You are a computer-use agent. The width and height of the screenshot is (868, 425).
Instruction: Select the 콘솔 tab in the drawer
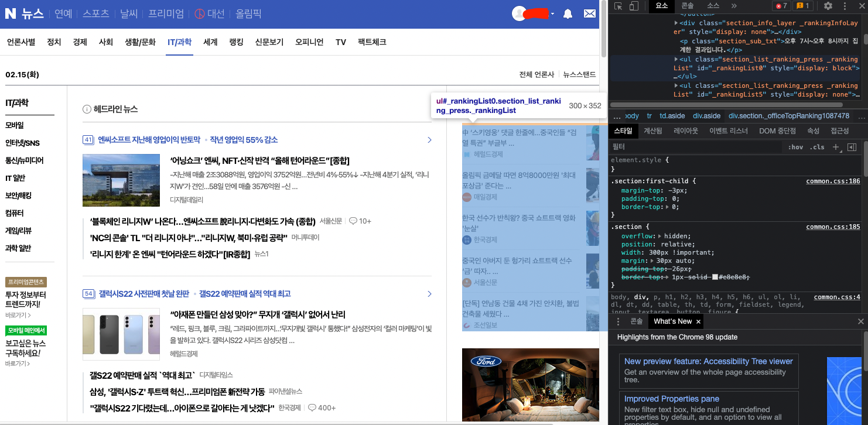636,321
